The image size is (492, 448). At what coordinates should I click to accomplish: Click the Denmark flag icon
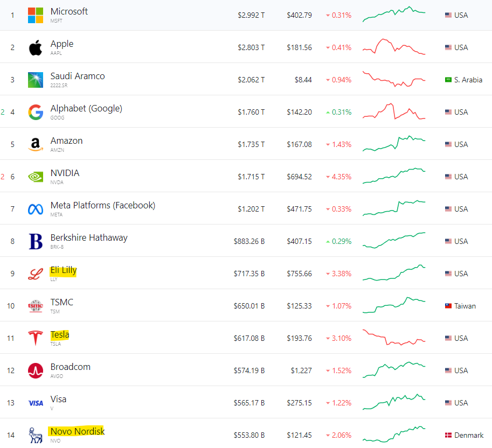[448, 435]
